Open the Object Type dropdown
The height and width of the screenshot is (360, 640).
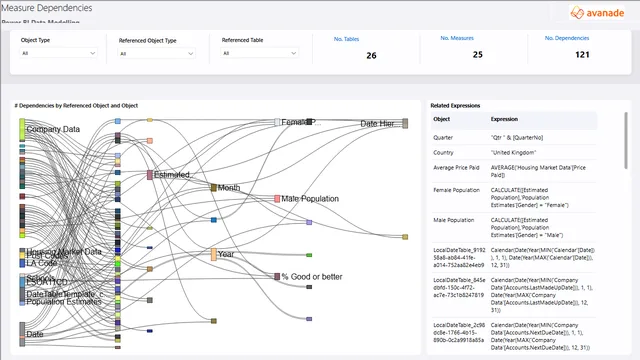coord(58,53)
